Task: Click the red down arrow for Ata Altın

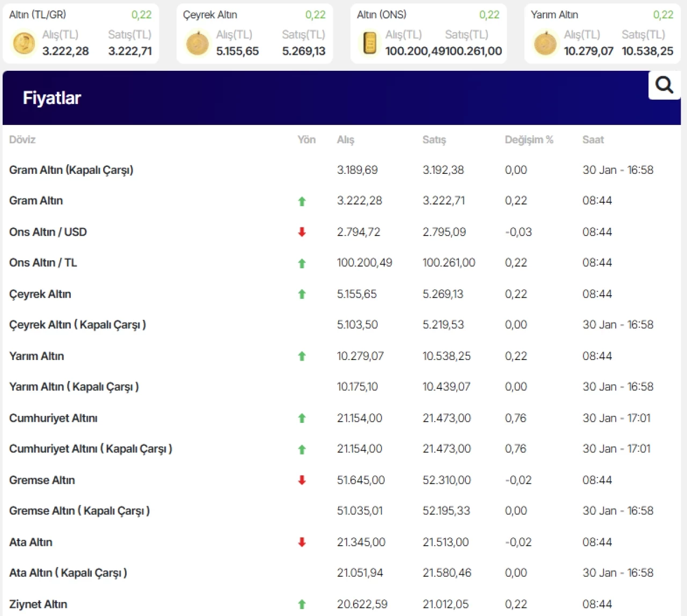Action: pos(302,542)
